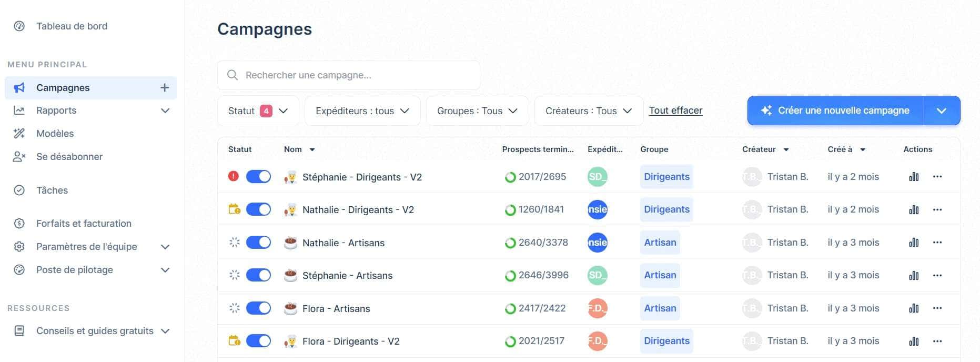Switch off the Flora - Dirigeants - V2 campaign
980x362 pixels.
pyautogui.click(x=258, y=341)
